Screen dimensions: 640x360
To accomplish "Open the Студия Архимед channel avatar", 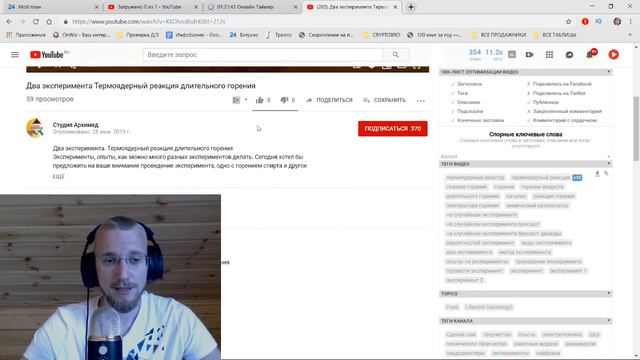I will click(x=35, y=128).
